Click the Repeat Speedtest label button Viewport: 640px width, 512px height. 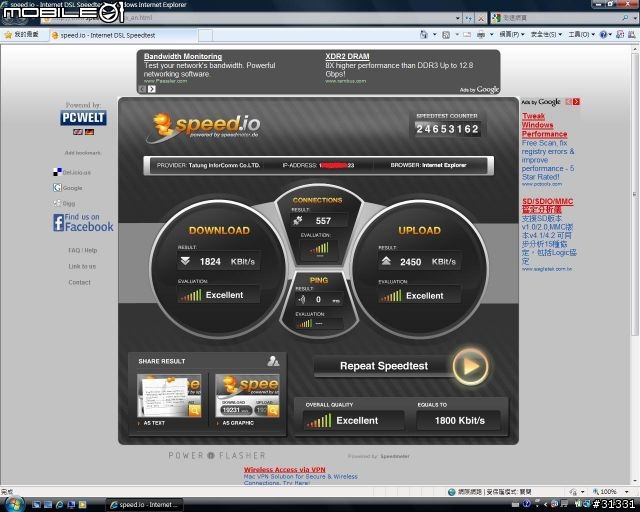coord(384,366)
